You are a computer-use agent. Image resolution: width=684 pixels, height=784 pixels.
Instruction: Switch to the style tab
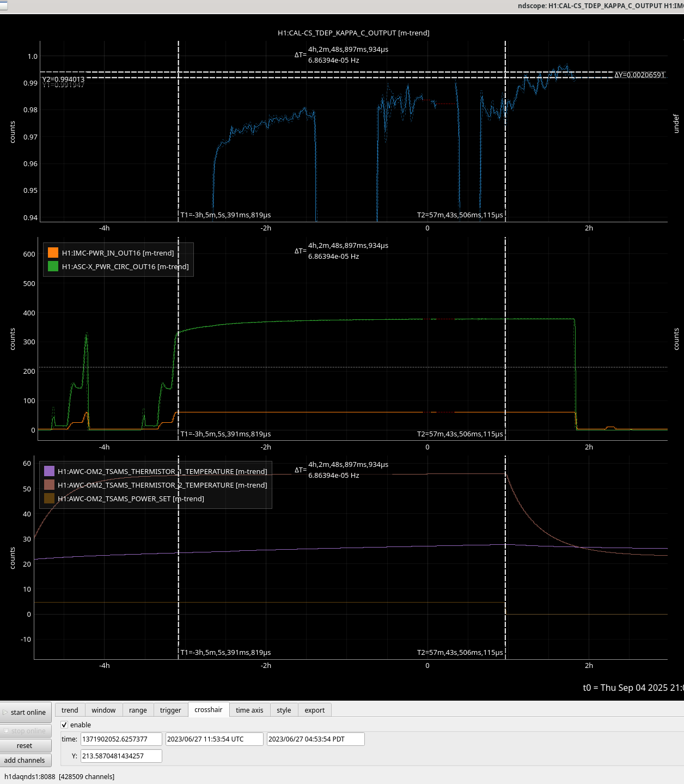[284, 710]
